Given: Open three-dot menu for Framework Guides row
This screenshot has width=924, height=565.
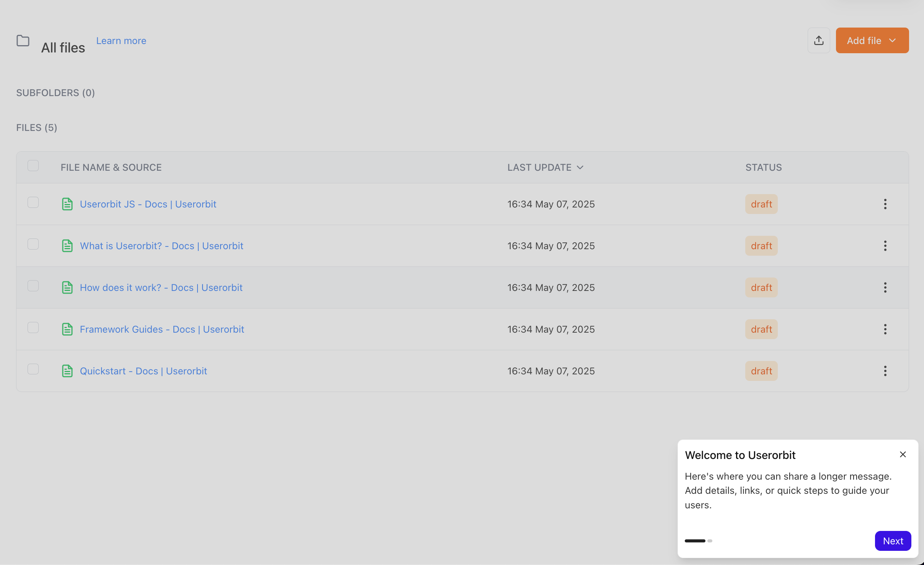Looking at the screenshot, I should click(x=885, y=329).
